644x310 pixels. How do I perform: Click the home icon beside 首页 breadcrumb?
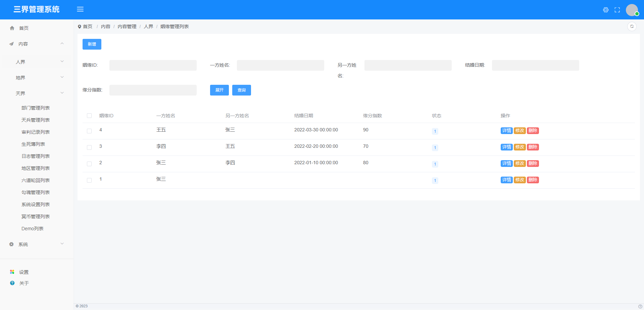(80, 26)
